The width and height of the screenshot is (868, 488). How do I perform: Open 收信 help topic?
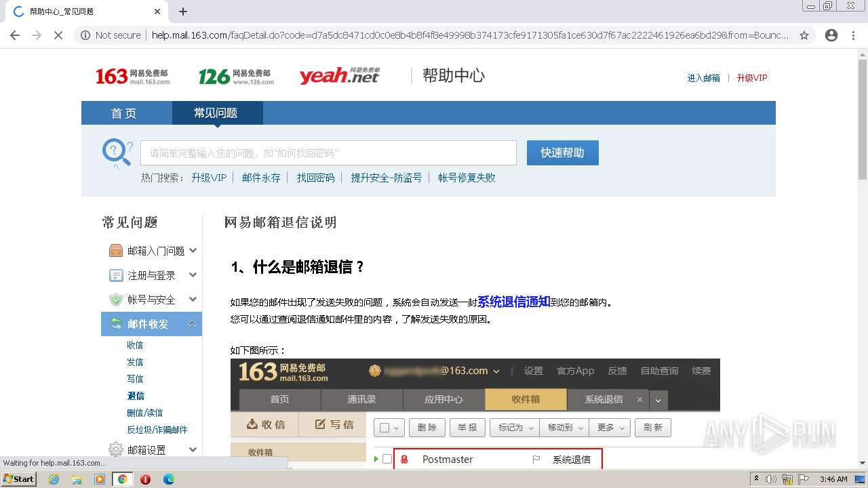135,345
